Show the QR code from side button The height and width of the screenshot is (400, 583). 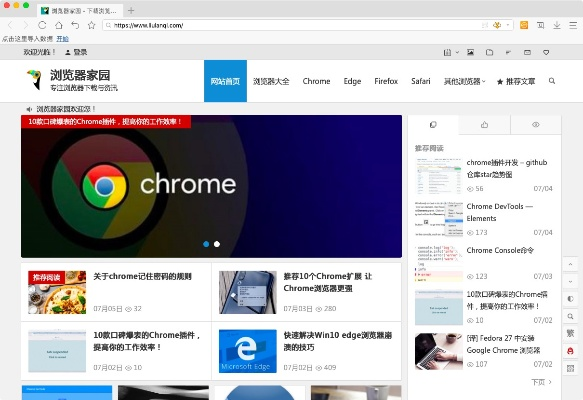pos(570,368)
